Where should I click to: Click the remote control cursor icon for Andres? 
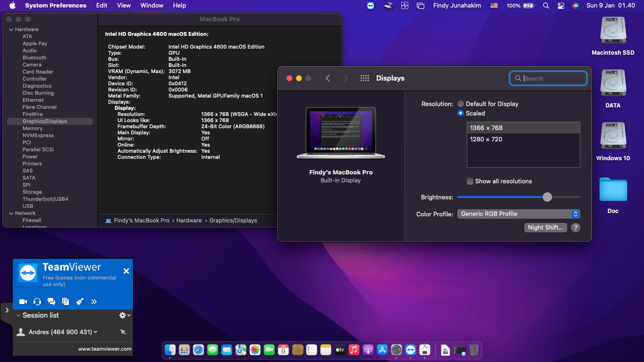coord(123,332)
